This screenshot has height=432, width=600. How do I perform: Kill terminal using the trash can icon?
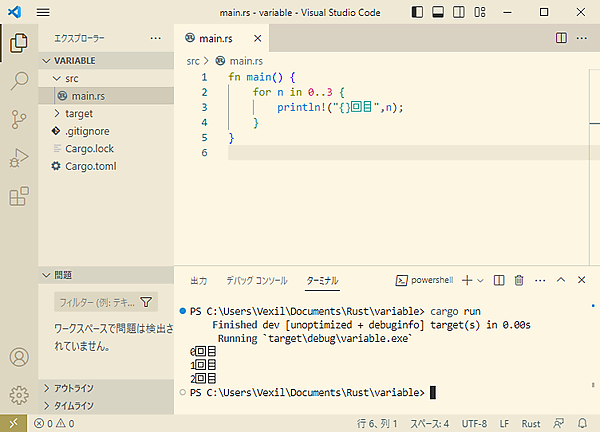[520, 280]
